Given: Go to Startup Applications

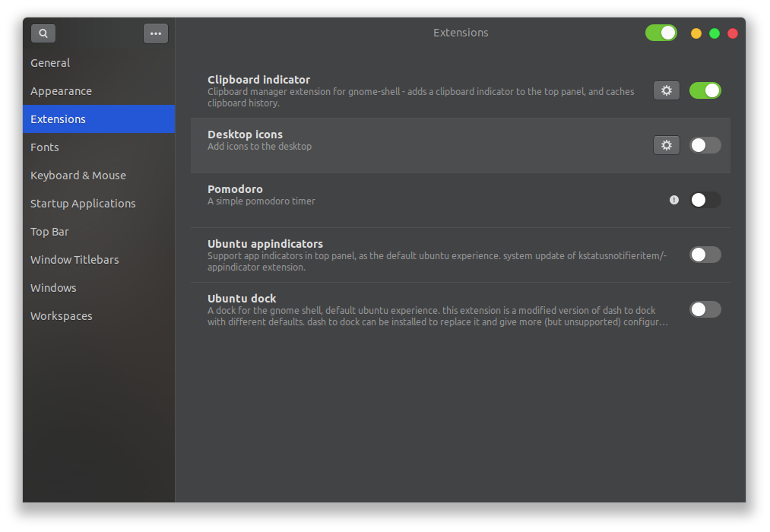Looking at the screenshot, I should [82, 203].
